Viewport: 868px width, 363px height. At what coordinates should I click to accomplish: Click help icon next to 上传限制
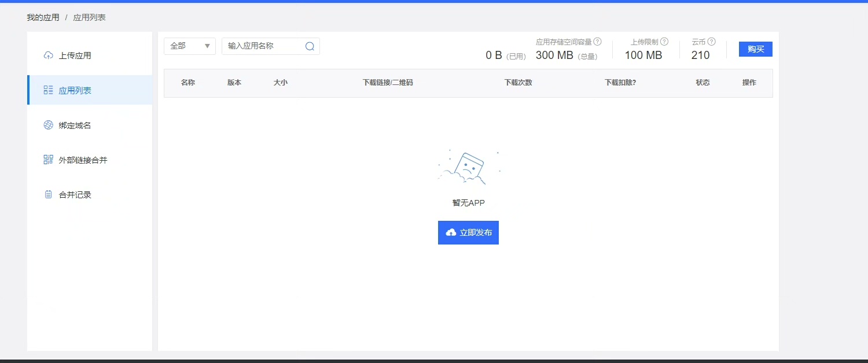coord(664,42)
